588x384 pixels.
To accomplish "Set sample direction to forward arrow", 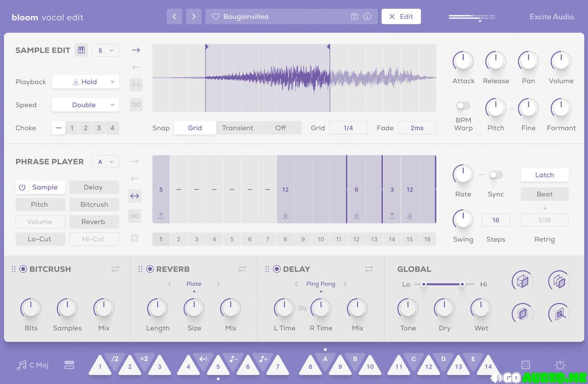I will [136, 50].
